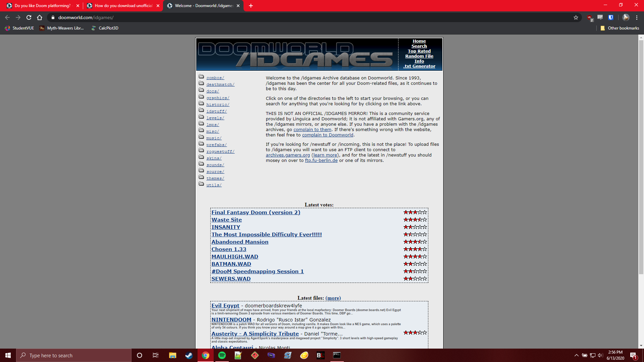
Task: Open the utils/ folder icon
Action: click(201, 184)
